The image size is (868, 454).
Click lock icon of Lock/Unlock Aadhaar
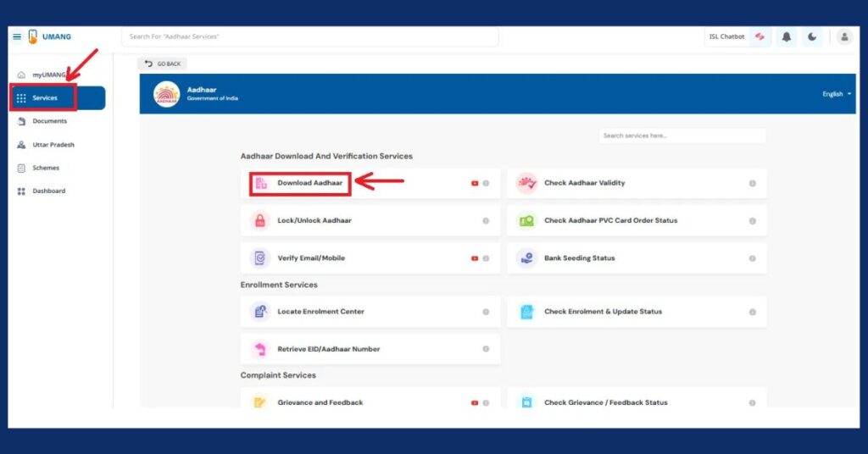coord(259,220)
